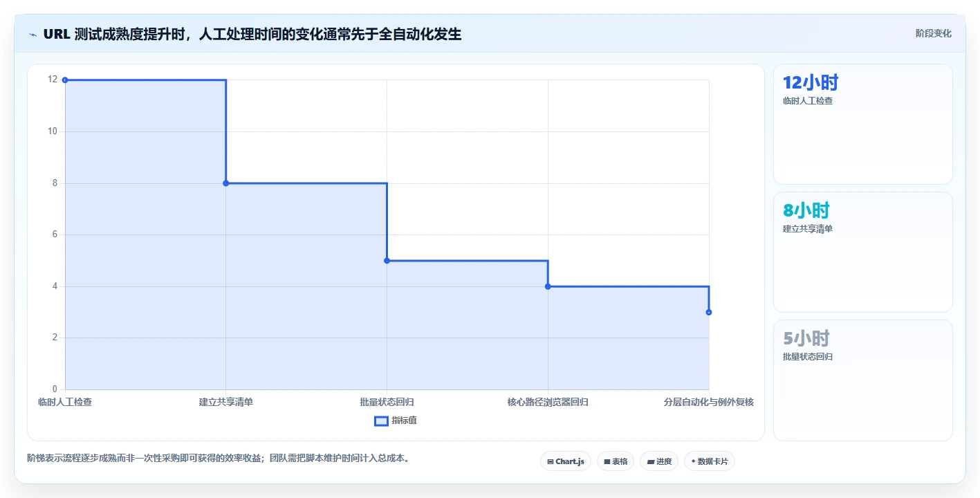
Task: Click 建立共享清单 caption in second card
Action: [807, 229]
